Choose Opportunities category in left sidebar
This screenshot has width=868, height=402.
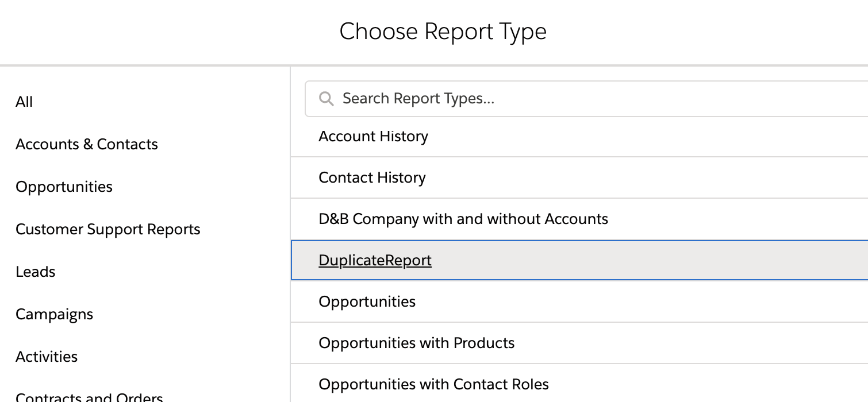pyautogui.click(x=64, y=187)
